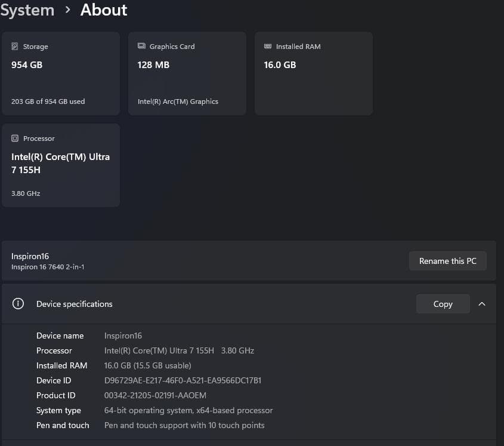The image size is (504, 446).
Task: Click the Intel(R) Arc(TM) Graphics label
Action: click(178, 101)
